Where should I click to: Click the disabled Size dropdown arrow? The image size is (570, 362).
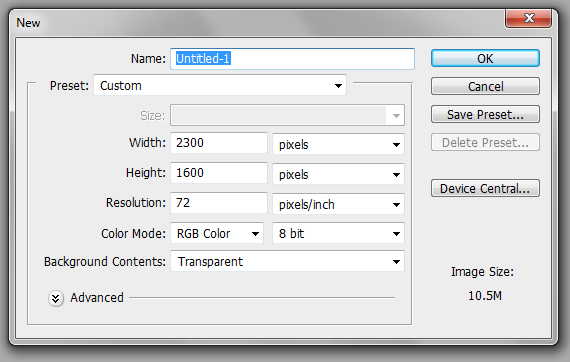click(x=396, y=116)
